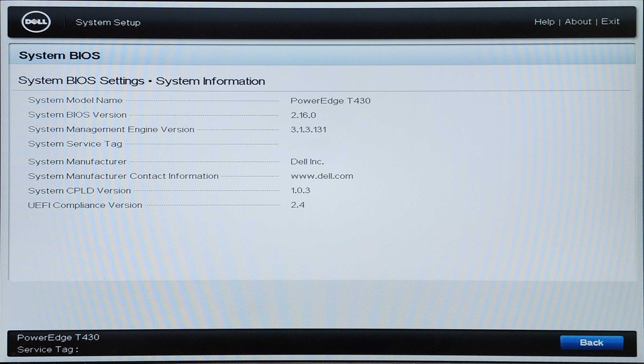Select the System Service Tag label
Screen dimensions: 644x364
click(x=75, y=144)
